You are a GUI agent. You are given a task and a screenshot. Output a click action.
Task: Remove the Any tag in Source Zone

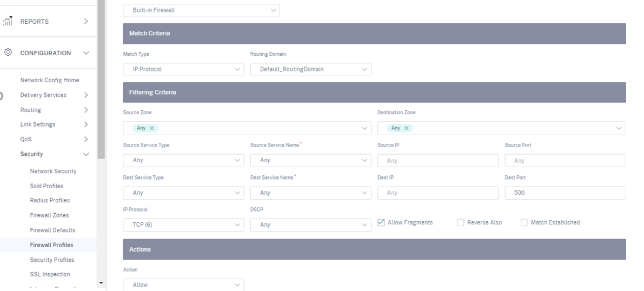[151, 128]
